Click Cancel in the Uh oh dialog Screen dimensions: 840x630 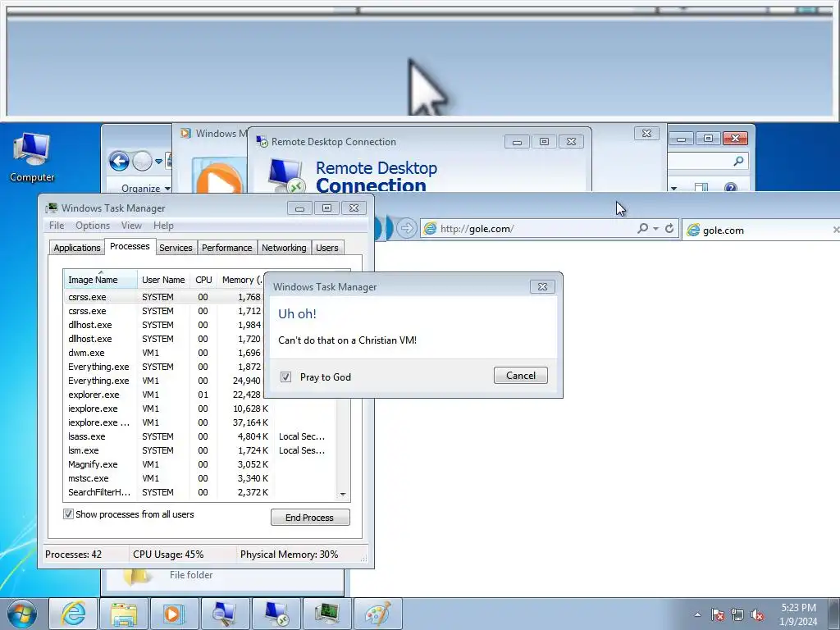coord(521,376)
